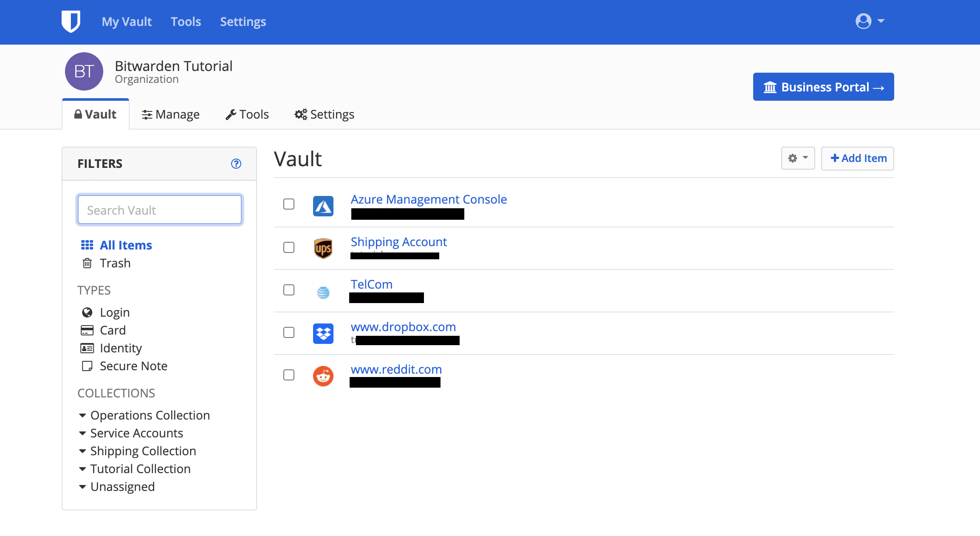
Task: Open the Filters help question mark
Action: point(236,164)
